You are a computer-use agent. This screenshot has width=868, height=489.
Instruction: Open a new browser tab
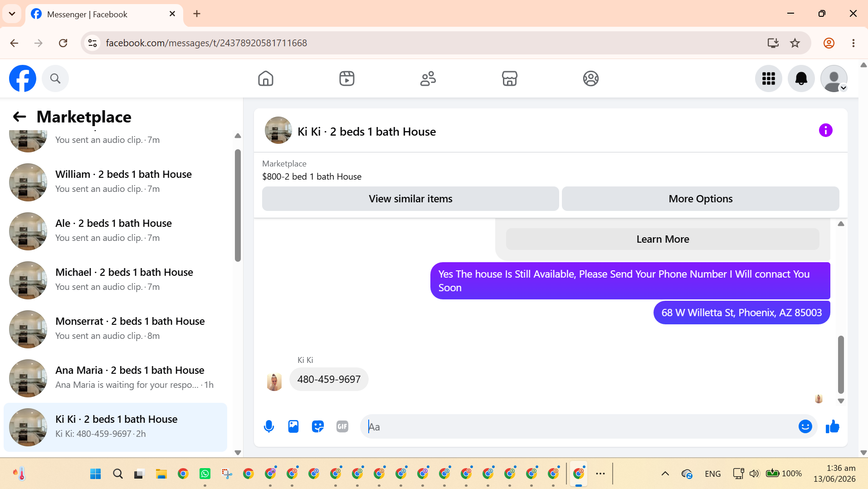(x=197, y=14)
